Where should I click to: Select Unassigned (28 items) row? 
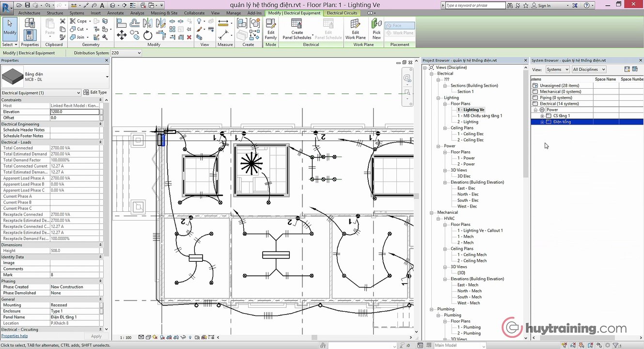click(559, 86)
